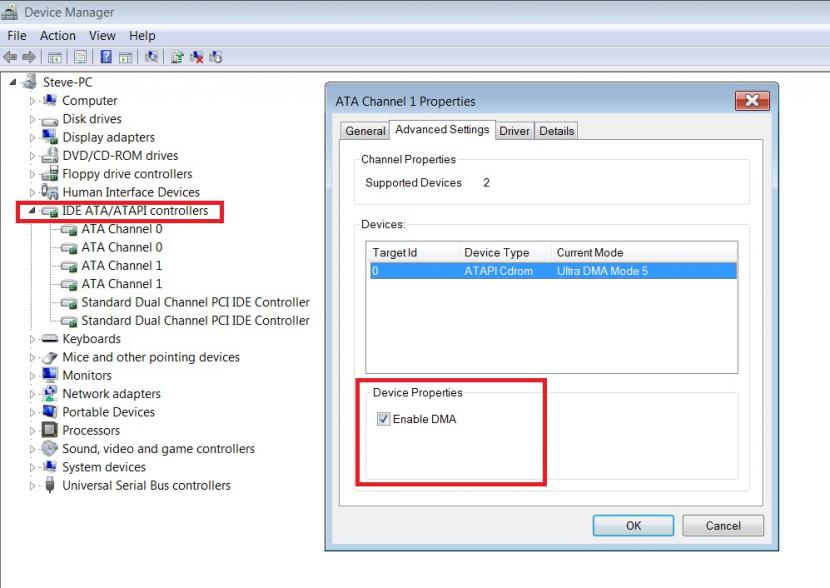The height and width of the screenshot is (588, 830).
Task: Click the Update driver software icon
Action: tap(177, 57)
